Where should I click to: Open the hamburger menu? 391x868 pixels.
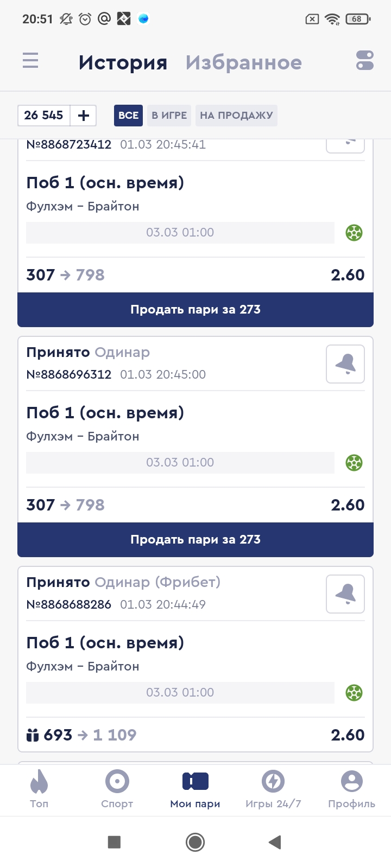point(30,60)
